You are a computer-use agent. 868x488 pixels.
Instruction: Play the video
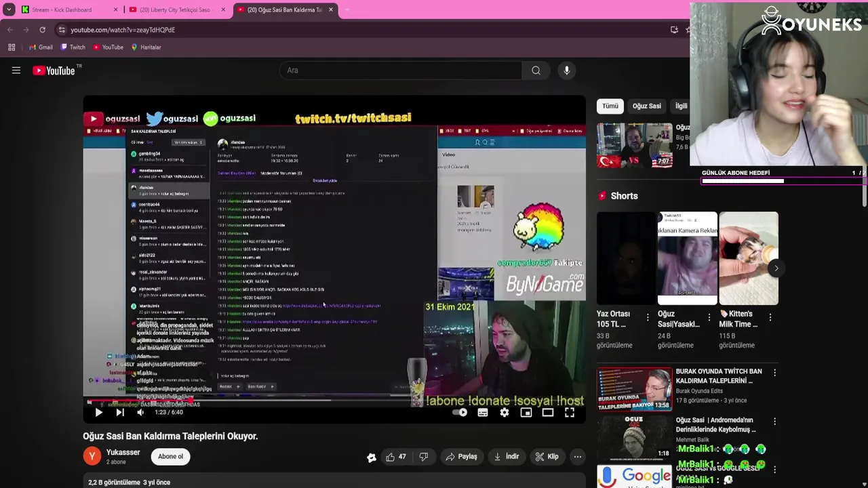click(98, 412)
